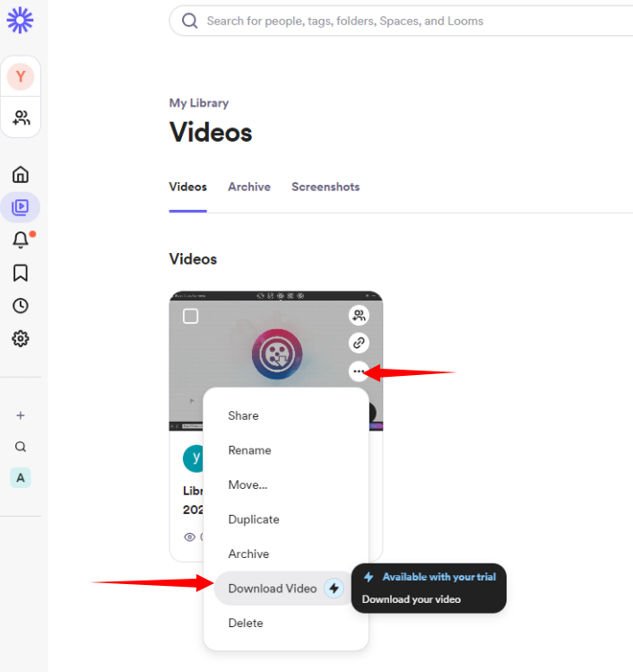Go to Home in the sidebar
Viewport: 633px width, 672px height.
pos(21,174)
